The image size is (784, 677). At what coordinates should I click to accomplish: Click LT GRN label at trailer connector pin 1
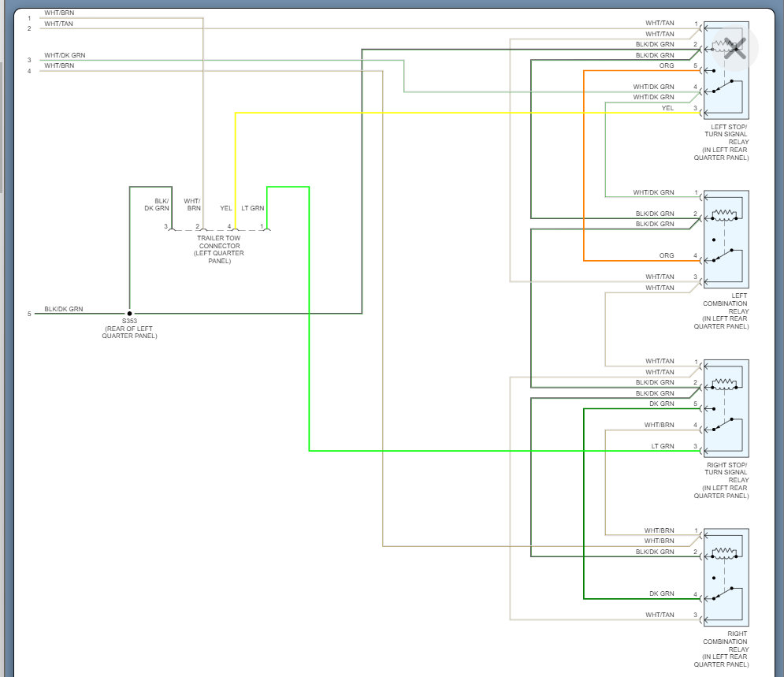tap(252, 208)
